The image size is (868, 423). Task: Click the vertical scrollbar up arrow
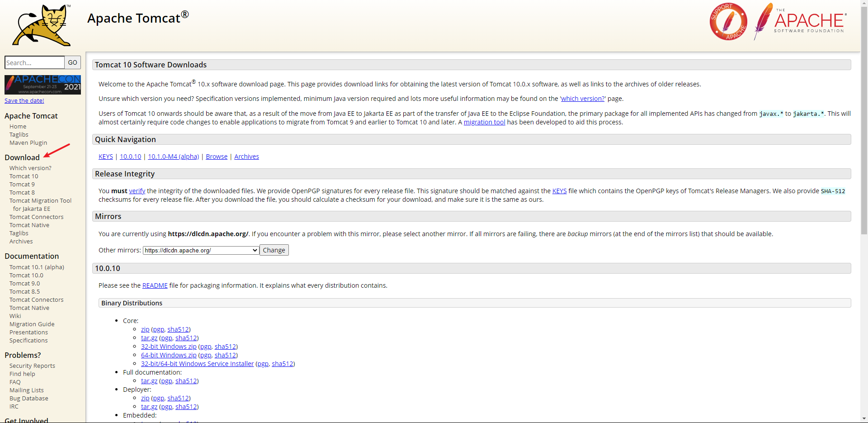coord(864,4)
